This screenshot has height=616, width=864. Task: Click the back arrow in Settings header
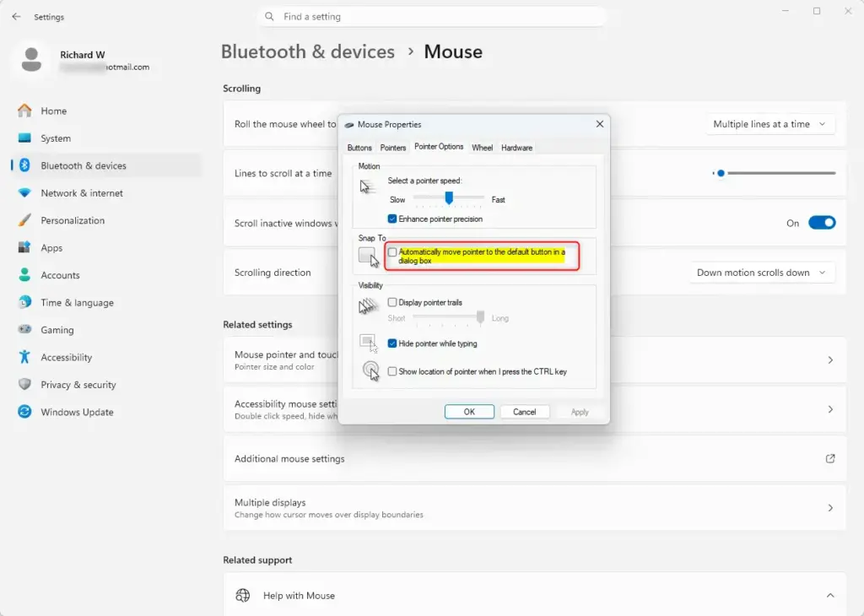(x=17, y=17)
